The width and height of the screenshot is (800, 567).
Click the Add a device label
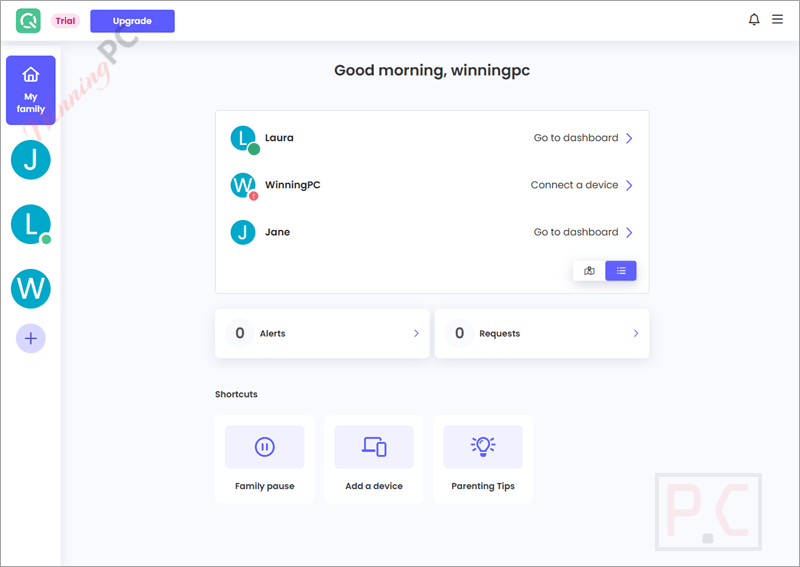374,486
